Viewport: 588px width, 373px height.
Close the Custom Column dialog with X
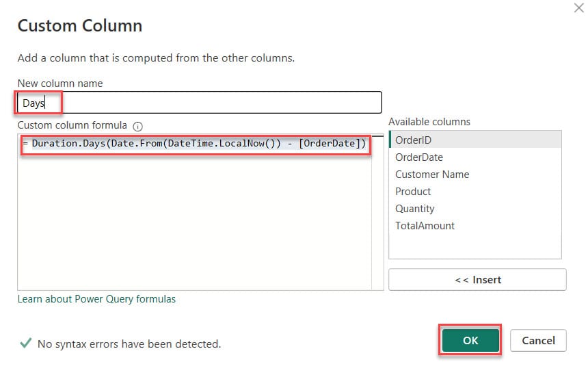579,8
